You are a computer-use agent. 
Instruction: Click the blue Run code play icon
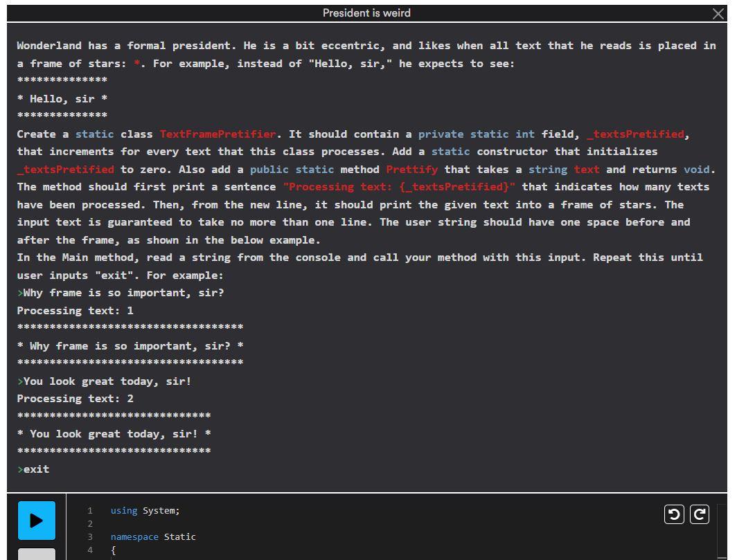point(36,520)
